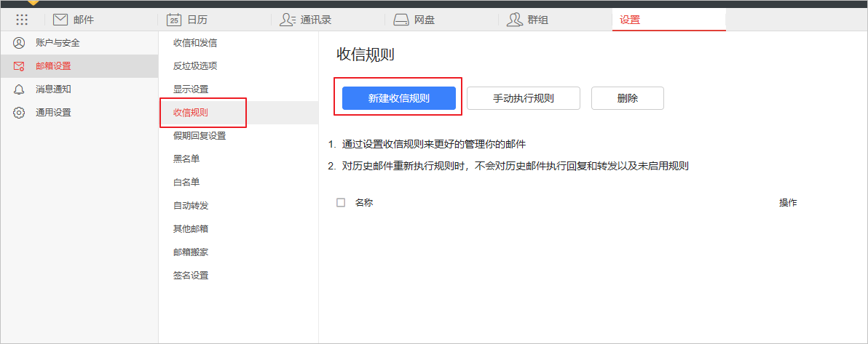Click the envelope icon for 邮件
The height and width of the screenshot is (344, 868).
60,20
